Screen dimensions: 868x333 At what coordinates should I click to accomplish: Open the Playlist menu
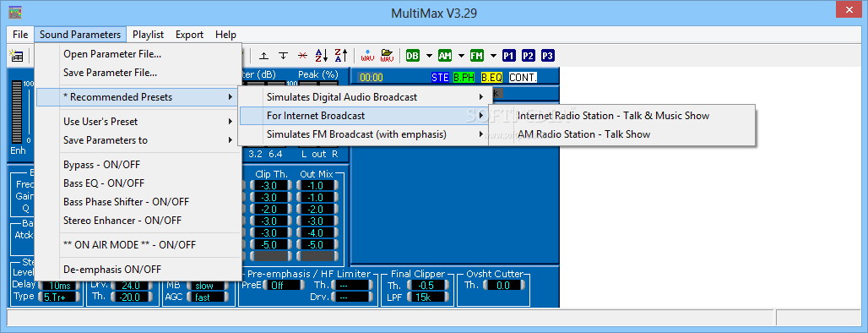point(149,35)
